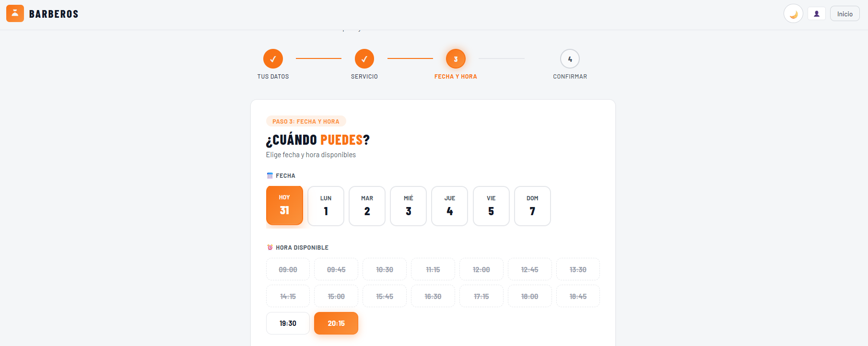Screen dimensions: 868x346
Task: Pick the 19:30 time slot
Action: pos(288,323)
